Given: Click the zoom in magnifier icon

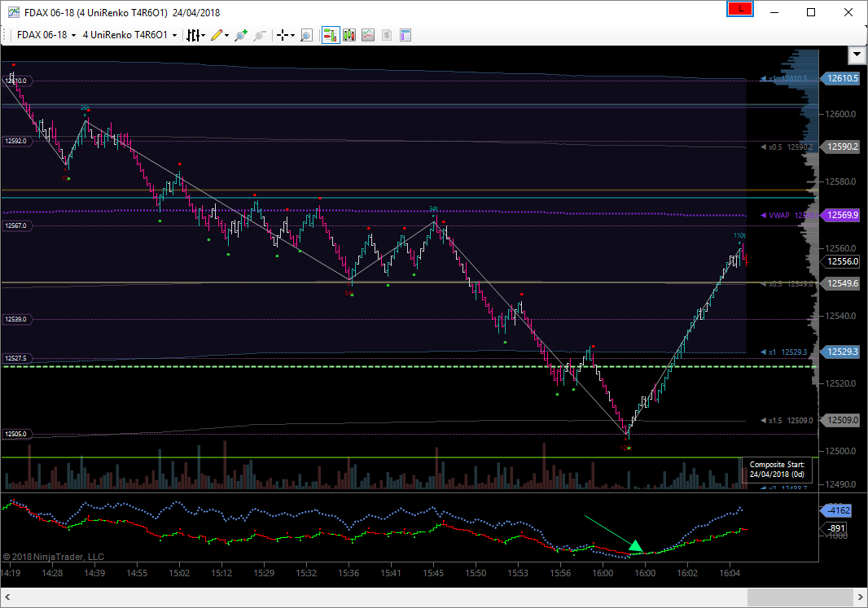Looking at the screenshot, I should click(241, 36).
